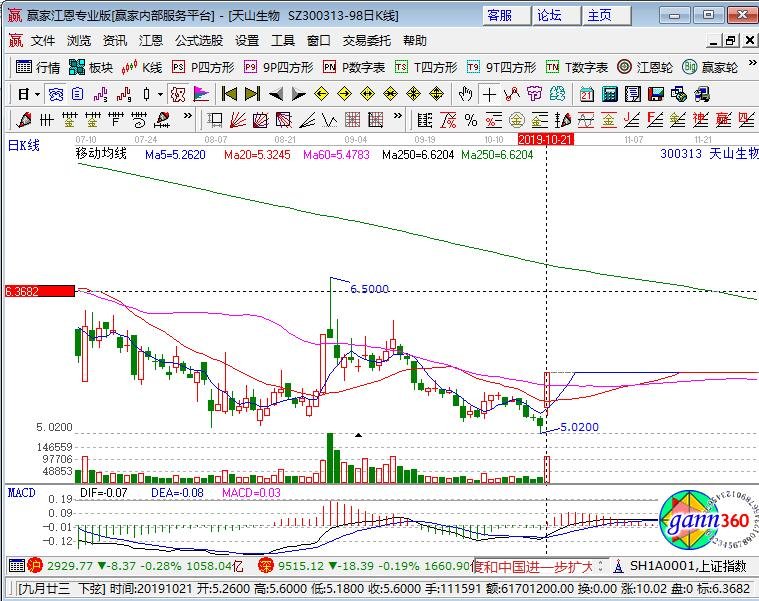Expand the second toolbar overflow chevron

(x=397, y=116)
